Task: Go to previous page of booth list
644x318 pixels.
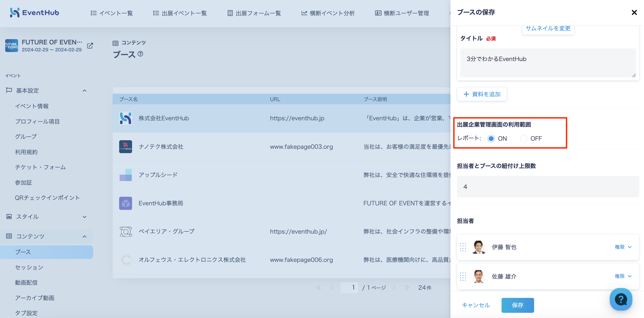Action: click(332, 288)
